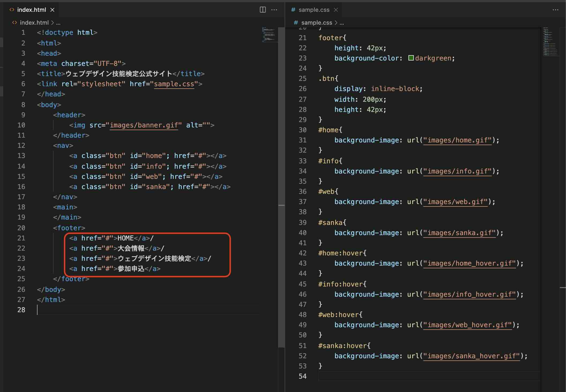
Task: Click the HTML file icon in index.html tab
Action: [12, 10]
